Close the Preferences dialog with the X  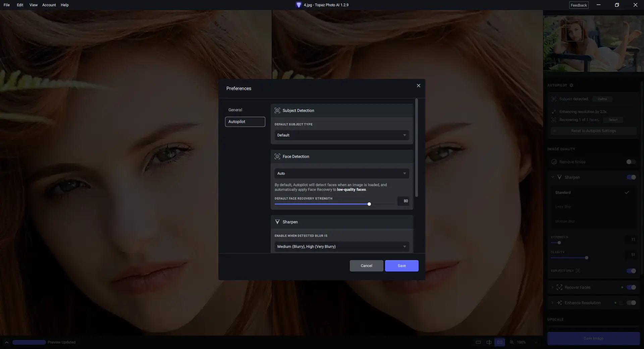pyautogui.click(x=418, y=86)
